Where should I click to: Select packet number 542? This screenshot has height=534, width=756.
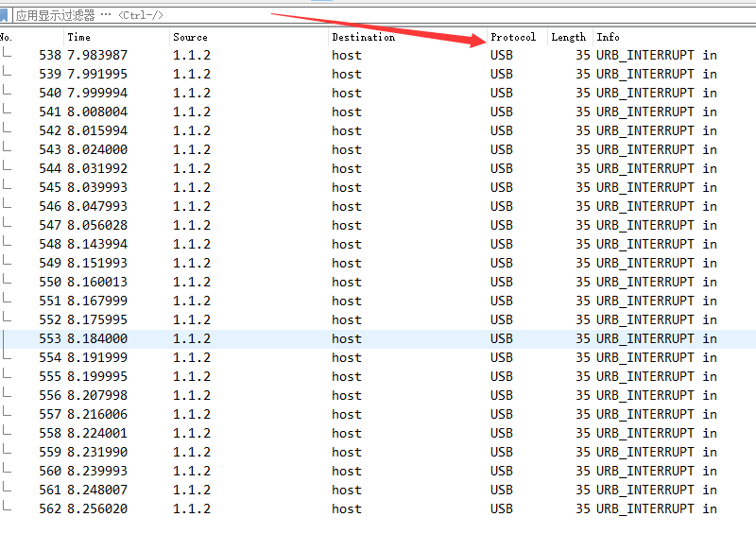[x=378, y=130]
